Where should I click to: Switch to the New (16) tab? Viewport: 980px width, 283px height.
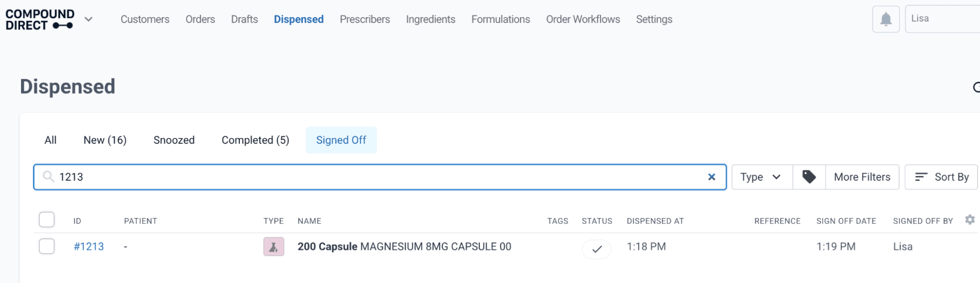(105, 140)
